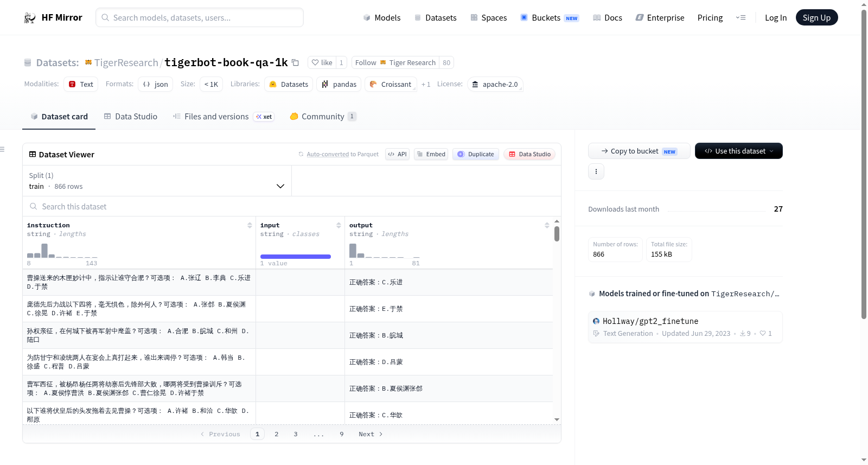Click the dataset table vertical scrollbar thumb
Viewport: 868px width, 465px height.
[557, 234]
